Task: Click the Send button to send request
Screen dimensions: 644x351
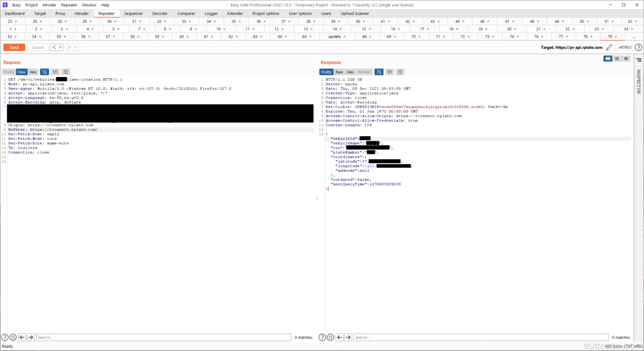Action: 14,47
